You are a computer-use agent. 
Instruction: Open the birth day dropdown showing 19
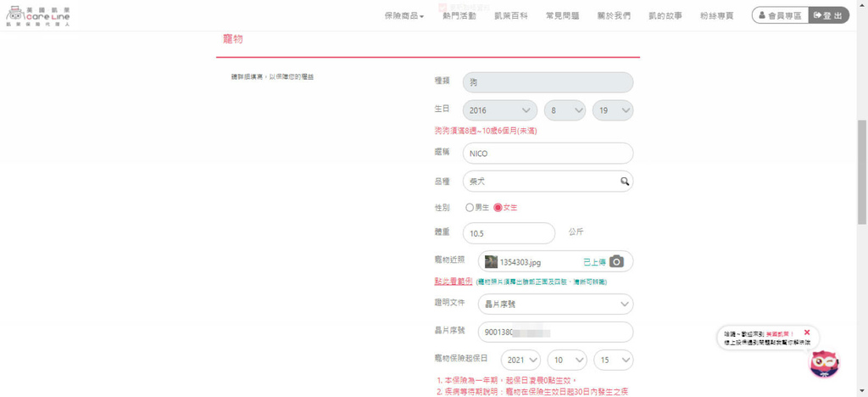(613, 110)
